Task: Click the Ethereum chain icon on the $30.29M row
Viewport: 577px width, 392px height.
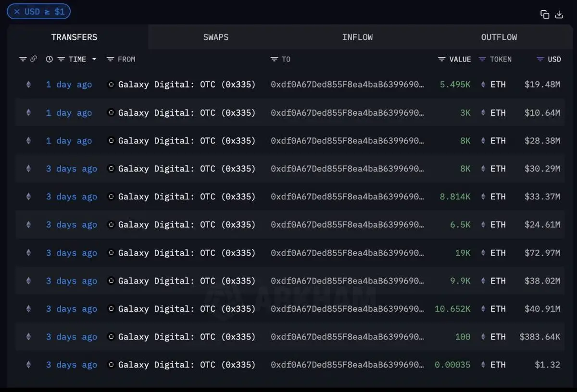Action: coord(28,169)
